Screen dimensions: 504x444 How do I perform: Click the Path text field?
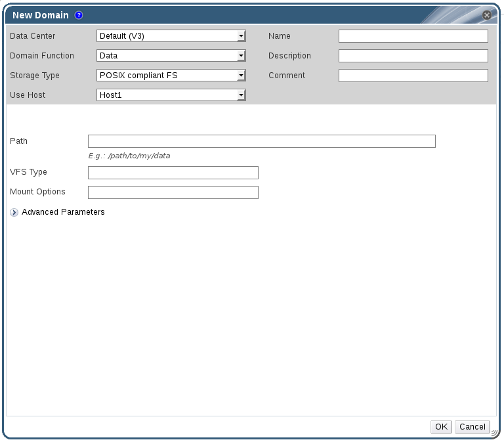click(x=261, y=141)
